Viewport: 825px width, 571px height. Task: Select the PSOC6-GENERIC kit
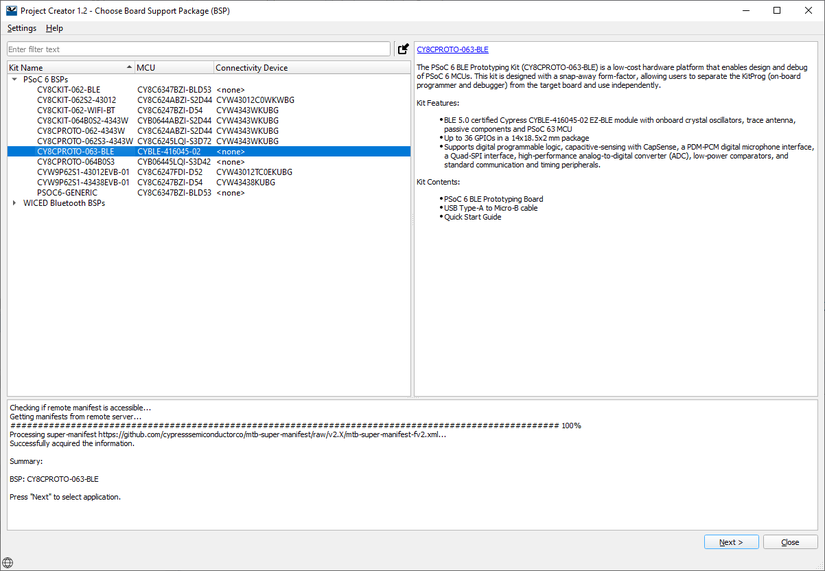tap(67, 193)
